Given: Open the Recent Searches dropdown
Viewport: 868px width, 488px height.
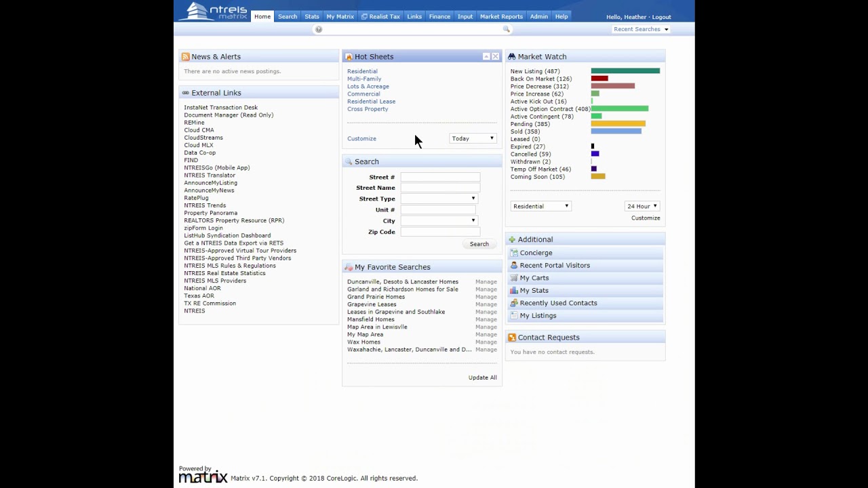Looking at the screenshot, I should coord(640,29).
